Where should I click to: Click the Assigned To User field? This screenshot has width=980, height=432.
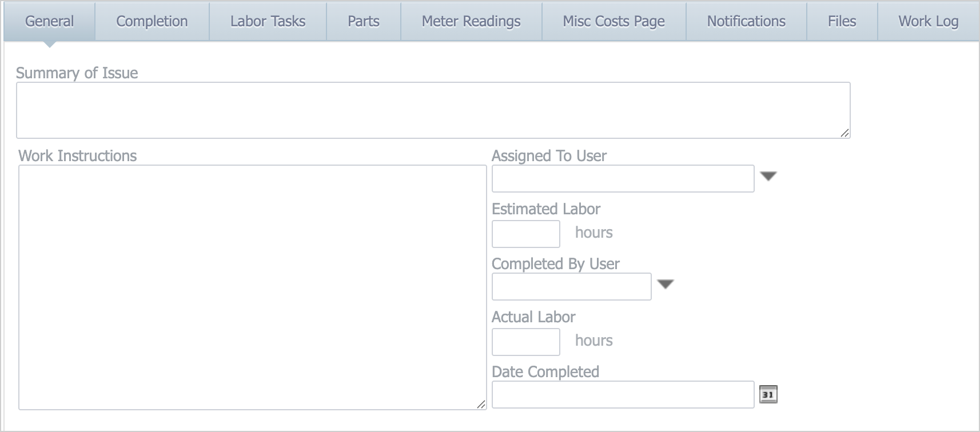[x=622, y=179]
